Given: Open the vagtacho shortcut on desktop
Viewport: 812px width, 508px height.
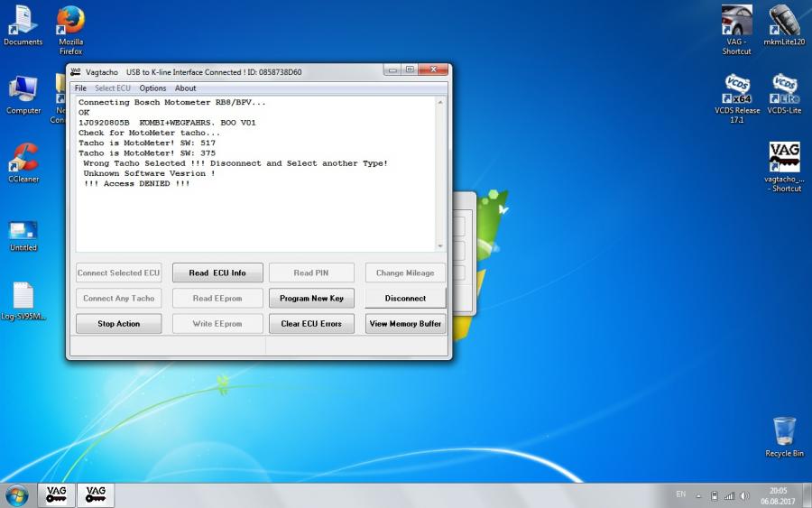Looking at the screenshot, I should [783, 159].
